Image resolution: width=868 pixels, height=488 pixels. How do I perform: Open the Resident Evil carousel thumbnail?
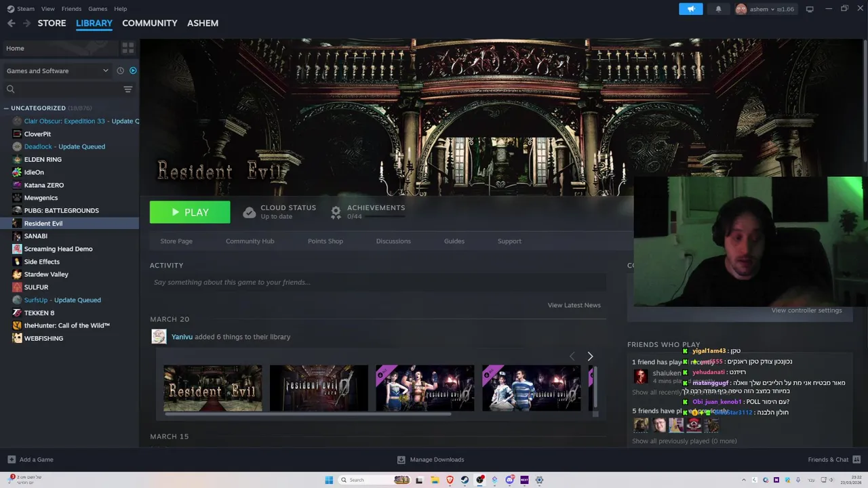[x=212, y=388]
